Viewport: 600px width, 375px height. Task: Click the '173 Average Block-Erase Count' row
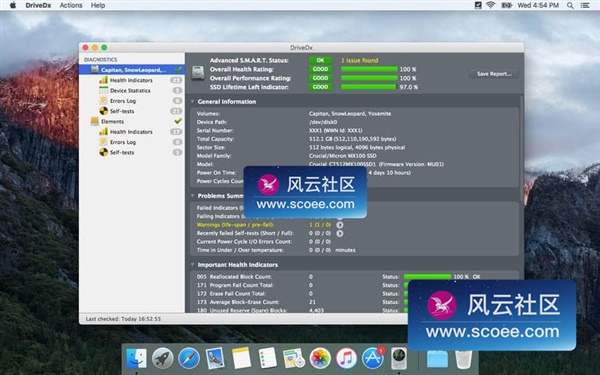click(256, 302)
